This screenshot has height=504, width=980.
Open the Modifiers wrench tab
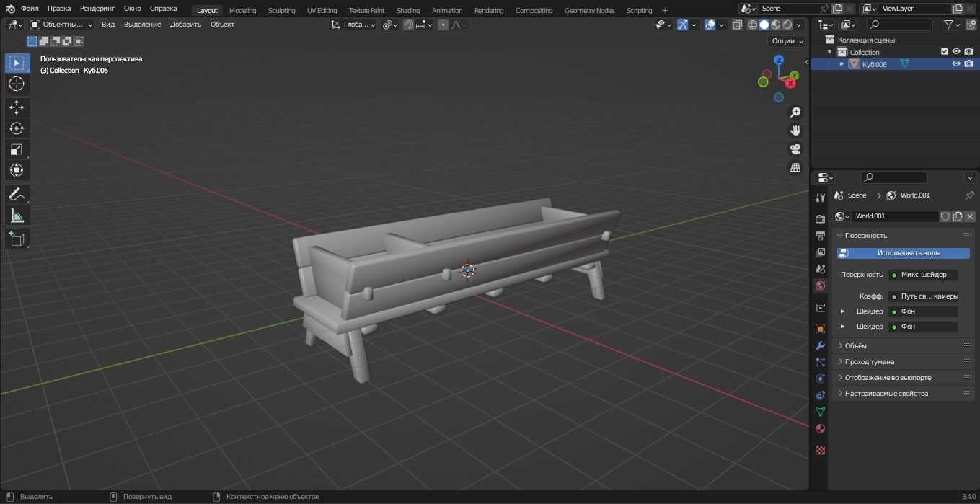coord(820,345)
